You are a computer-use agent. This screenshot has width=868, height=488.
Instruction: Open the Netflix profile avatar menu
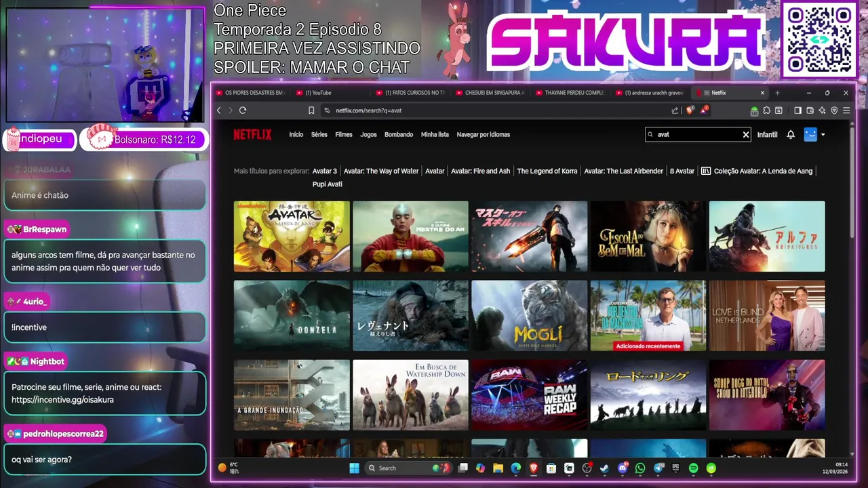tap(810, 134)
